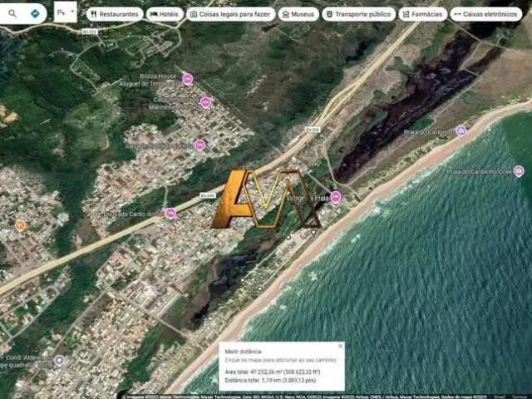
Task: Open directions with the blue arrow icon
Action: pyautogui.click(x=35, y=13)
